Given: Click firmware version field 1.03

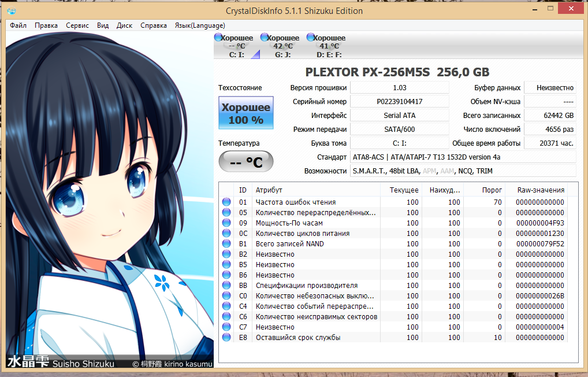Looking at the screenshot, I should (399, 87).
